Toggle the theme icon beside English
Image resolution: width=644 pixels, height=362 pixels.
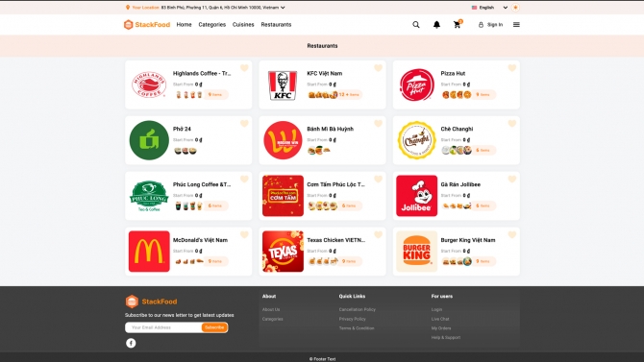(x=515, y=8)
